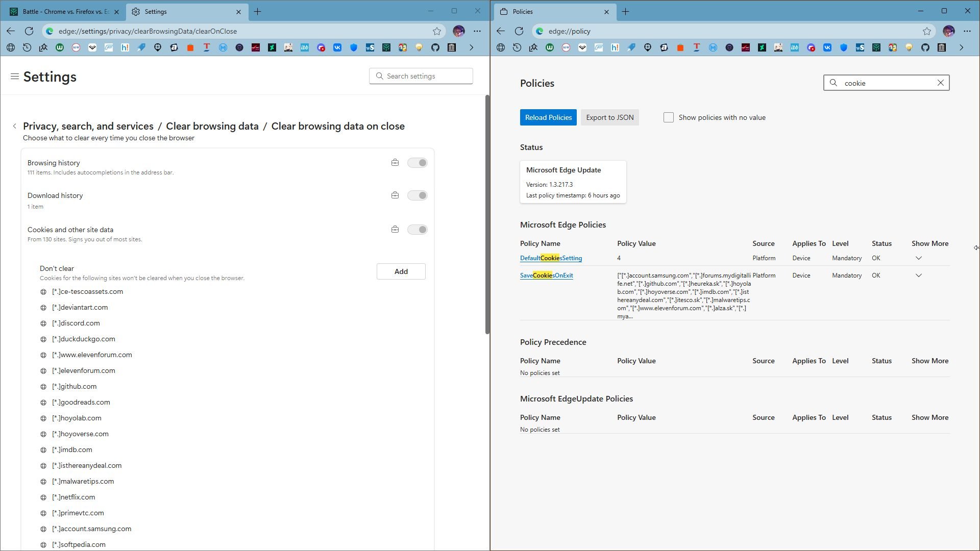Open the DefaultCookiesSetting policy link
980x551 pixels.
[x=551, y=258]
